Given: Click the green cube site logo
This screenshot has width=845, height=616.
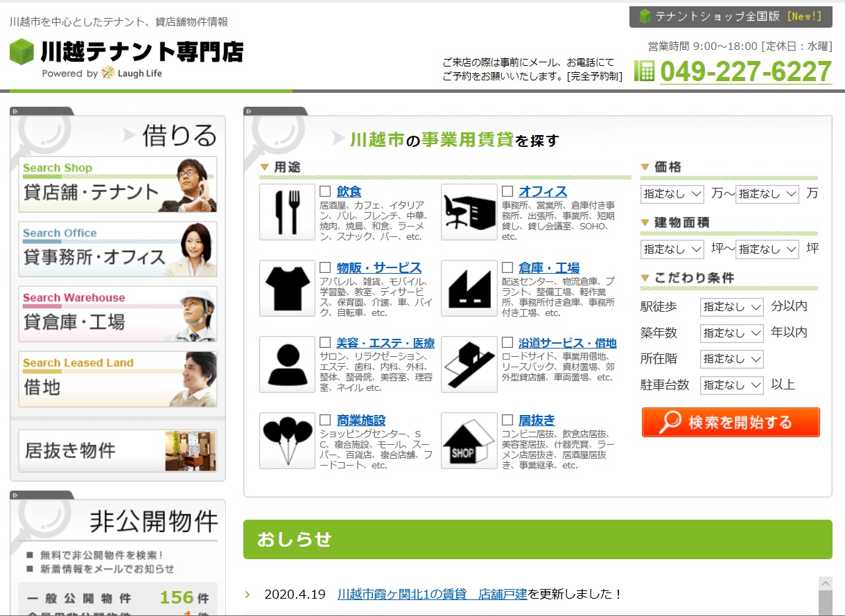Looking at the screenshot, I should point(22,51).
